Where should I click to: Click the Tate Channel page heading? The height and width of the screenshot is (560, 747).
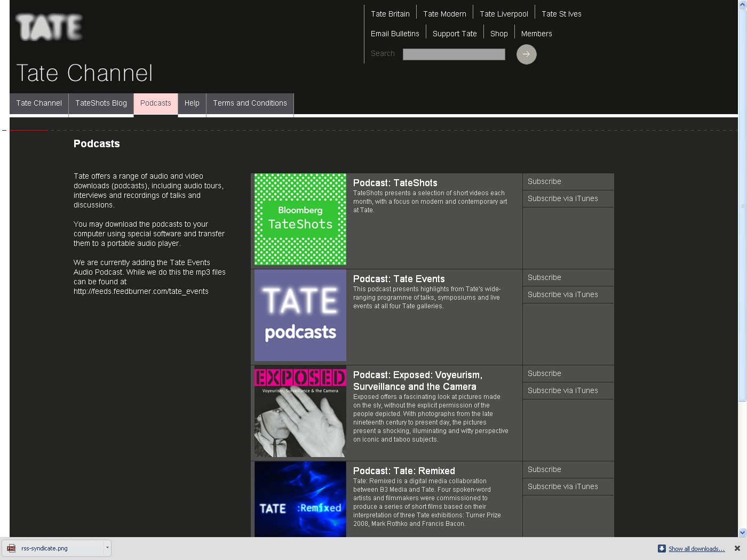[84, 73]
